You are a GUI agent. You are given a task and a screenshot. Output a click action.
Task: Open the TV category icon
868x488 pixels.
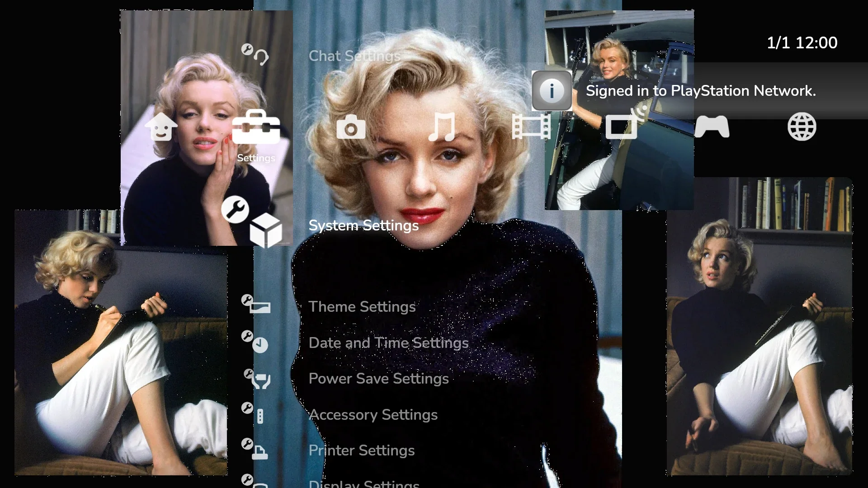coord(627,122)
